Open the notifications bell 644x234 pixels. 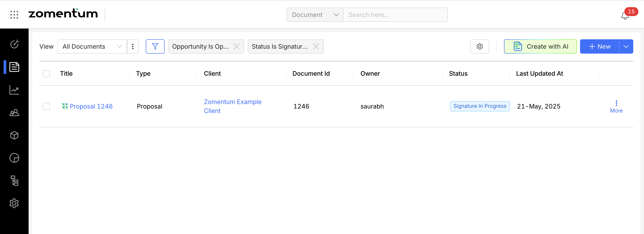tap(625, 16)
